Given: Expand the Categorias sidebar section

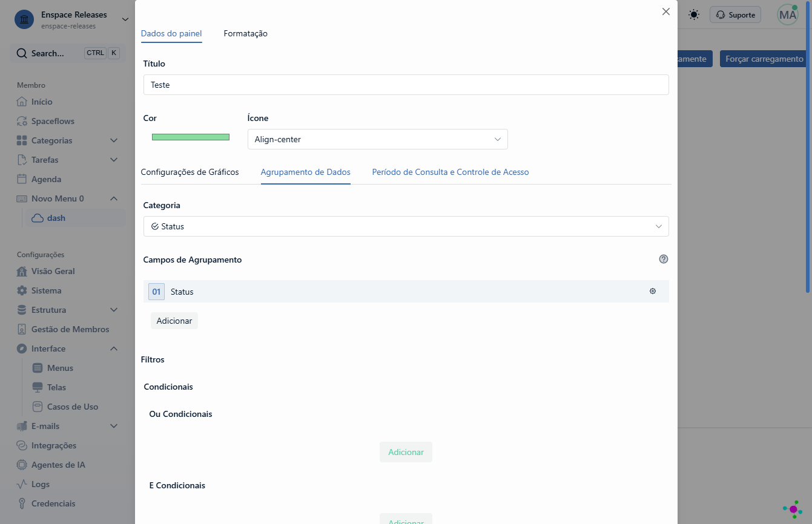Looking at the screenshot, I should pyautogui.click(x=114, y=140).
